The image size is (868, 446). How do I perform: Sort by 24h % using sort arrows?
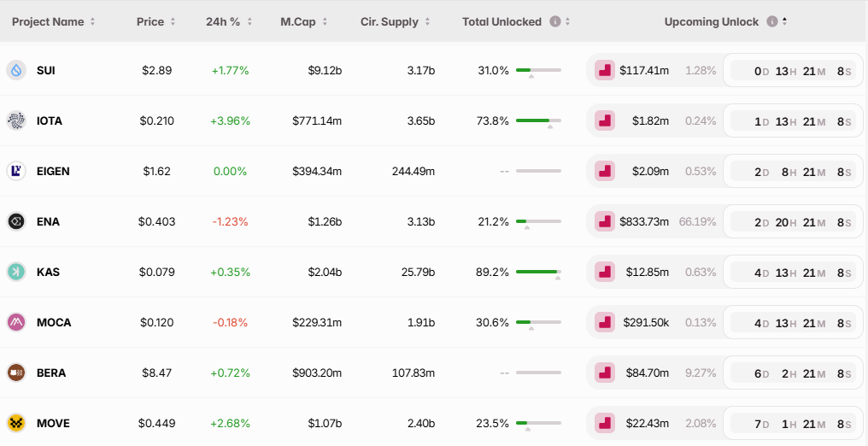pyautogui.click(x=249, y=21)
